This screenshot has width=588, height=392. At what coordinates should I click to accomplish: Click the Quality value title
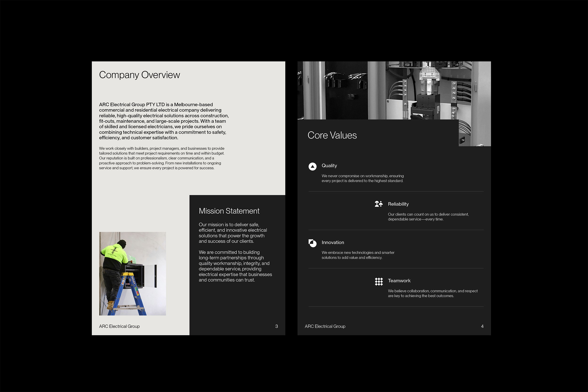tap(329, 166)
